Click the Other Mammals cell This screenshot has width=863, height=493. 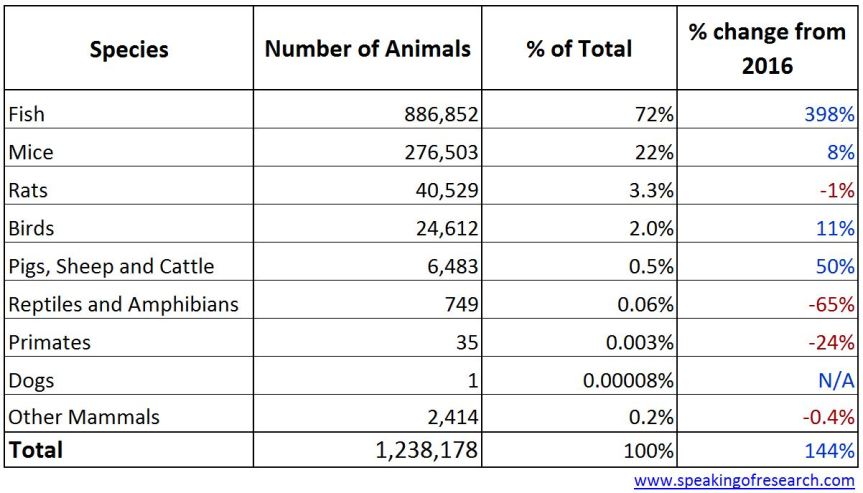84,416
